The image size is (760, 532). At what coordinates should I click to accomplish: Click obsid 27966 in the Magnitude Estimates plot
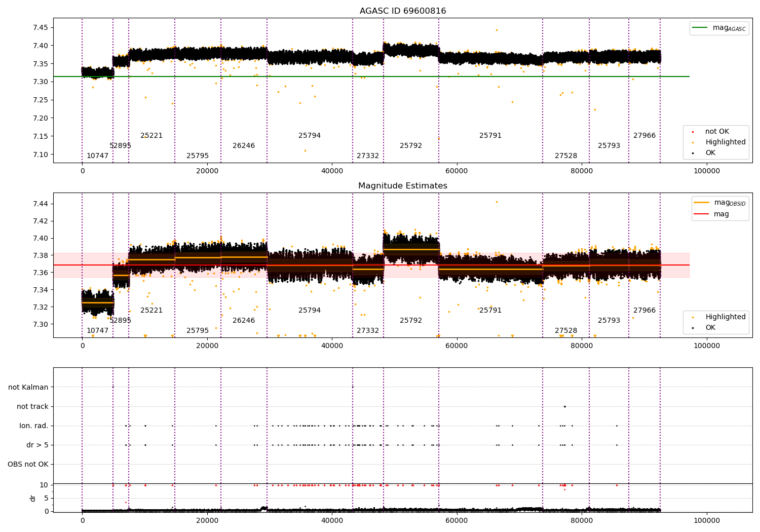(x=644, y=311)
